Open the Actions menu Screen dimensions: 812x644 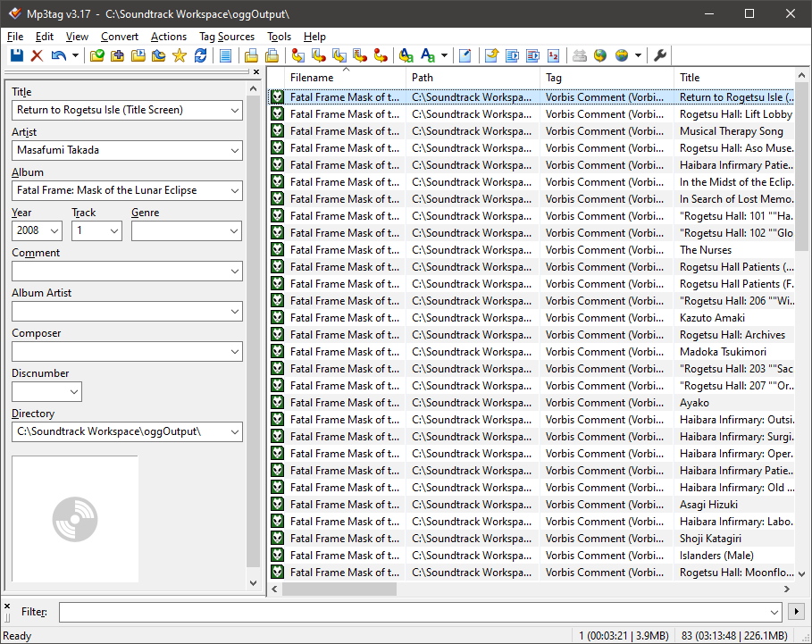click(x=169, y=37)
